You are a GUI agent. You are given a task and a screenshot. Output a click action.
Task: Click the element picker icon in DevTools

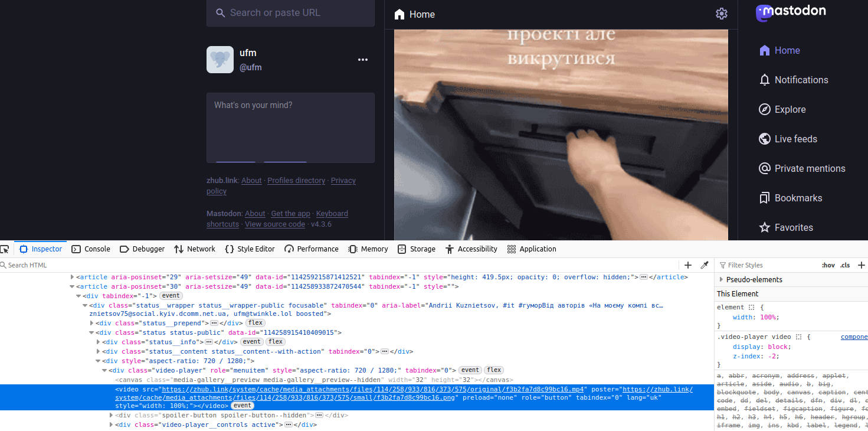[5, 249]
